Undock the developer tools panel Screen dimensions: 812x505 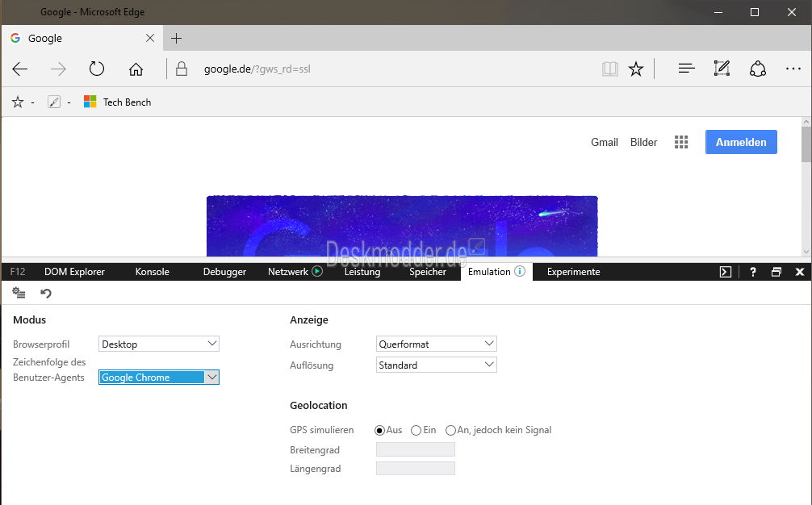776,272
